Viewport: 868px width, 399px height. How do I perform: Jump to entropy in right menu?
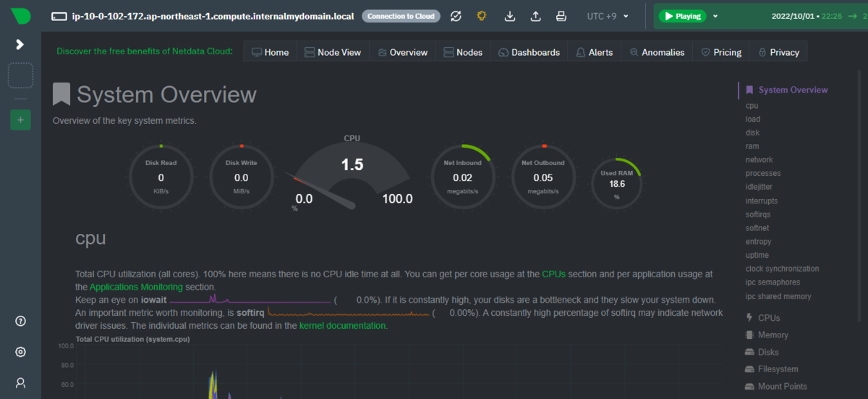click(x=758, y=241)
